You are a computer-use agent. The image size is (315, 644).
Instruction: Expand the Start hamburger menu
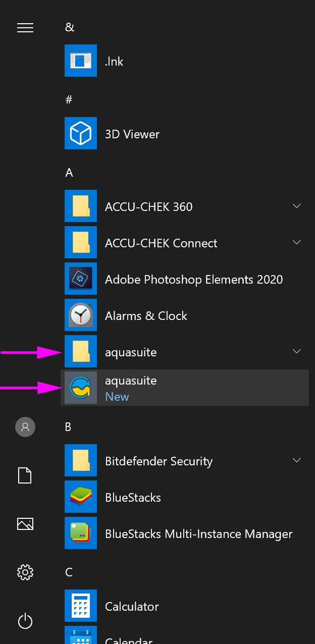(25, 28)
